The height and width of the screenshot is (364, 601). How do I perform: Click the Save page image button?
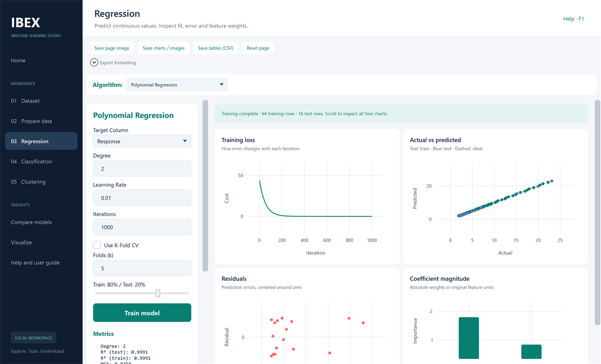112,48
